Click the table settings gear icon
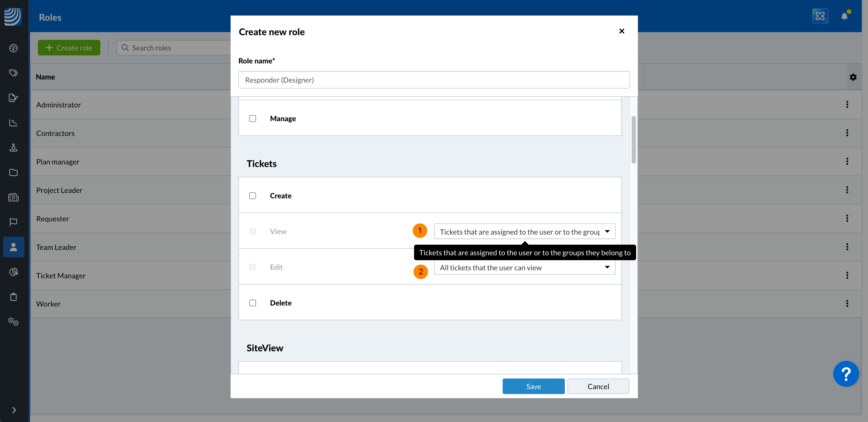This screenshot has height=422, width=868. tap(853, 77)
